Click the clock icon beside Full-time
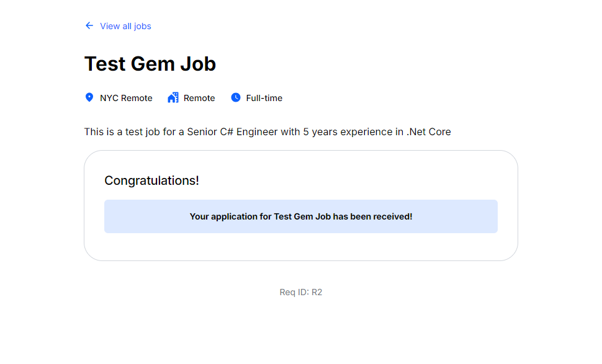 236,98
